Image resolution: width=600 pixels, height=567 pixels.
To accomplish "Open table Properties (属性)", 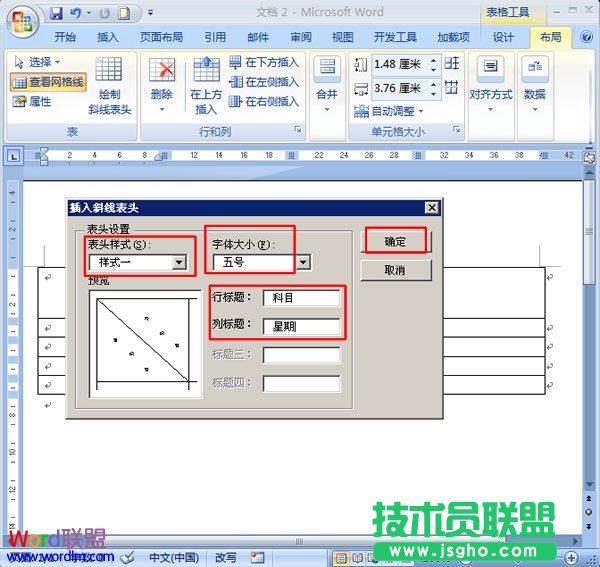I will click(32, 101).
